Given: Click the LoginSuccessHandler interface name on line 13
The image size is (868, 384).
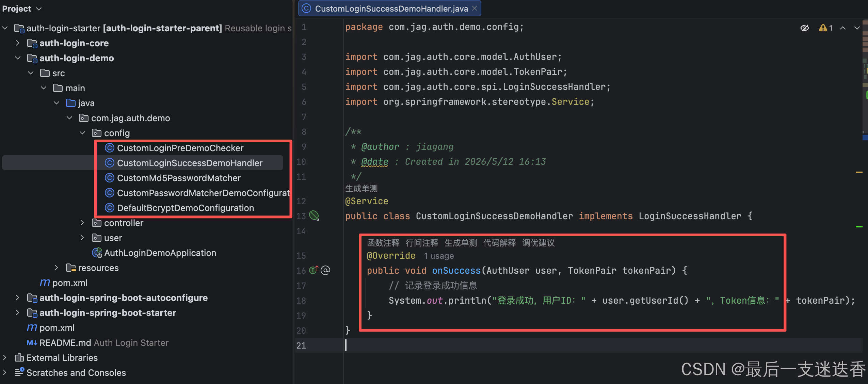Looking at the screenshot, I should (690, 216).
